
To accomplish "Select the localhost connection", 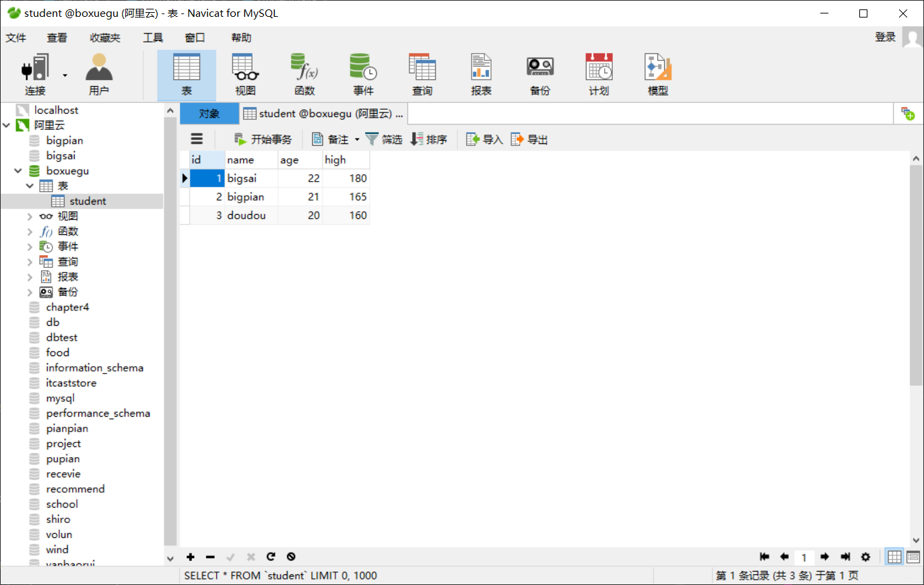I will coord(56,110).
